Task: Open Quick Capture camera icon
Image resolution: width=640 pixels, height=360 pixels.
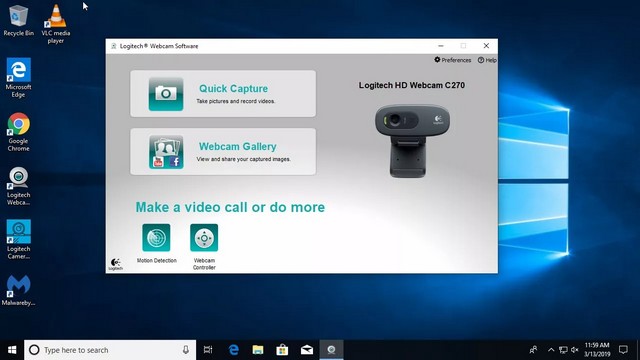Action: (166, 94)
